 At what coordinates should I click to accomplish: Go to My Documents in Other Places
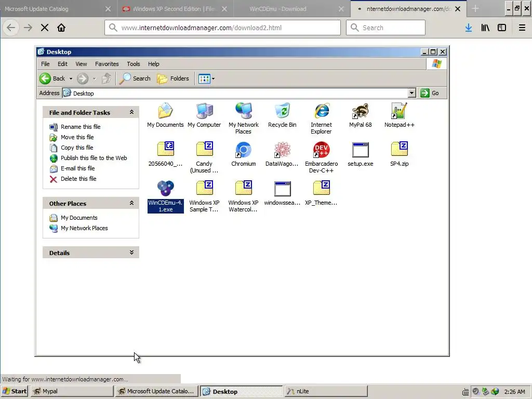click(x=79, y=218)
